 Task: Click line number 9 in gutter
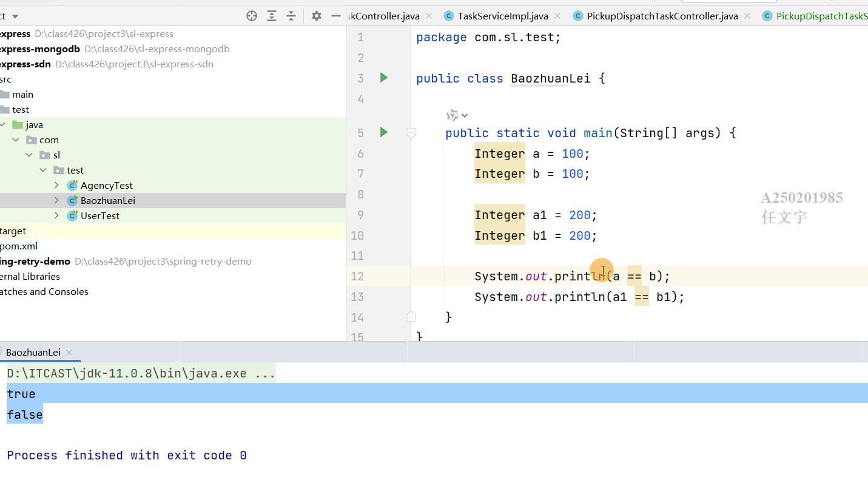[x=361, y=215]
